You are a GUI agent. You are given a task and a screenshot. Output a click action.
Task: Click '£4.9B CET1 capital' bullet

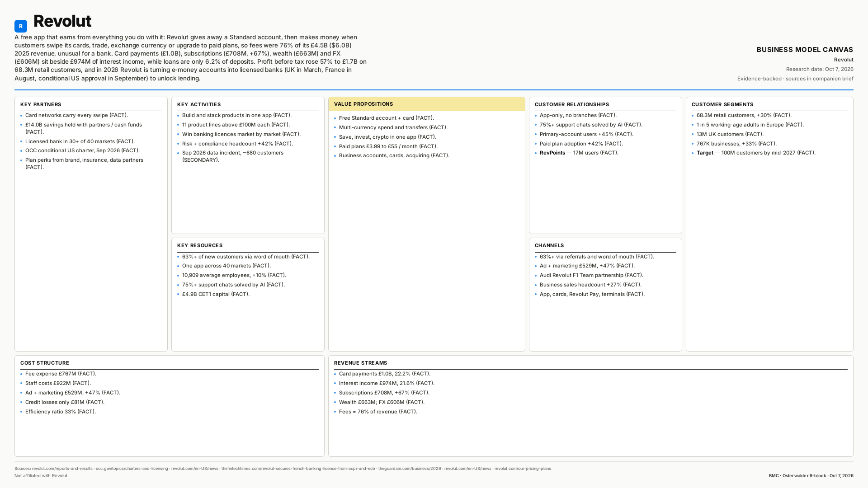tap(216, 294)
